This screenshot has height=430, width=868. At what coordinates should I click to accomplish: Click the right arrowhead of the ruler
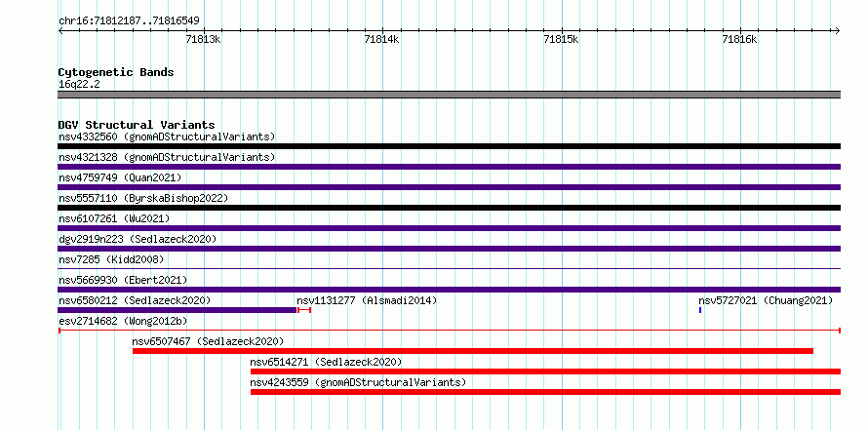coord(838,31)
